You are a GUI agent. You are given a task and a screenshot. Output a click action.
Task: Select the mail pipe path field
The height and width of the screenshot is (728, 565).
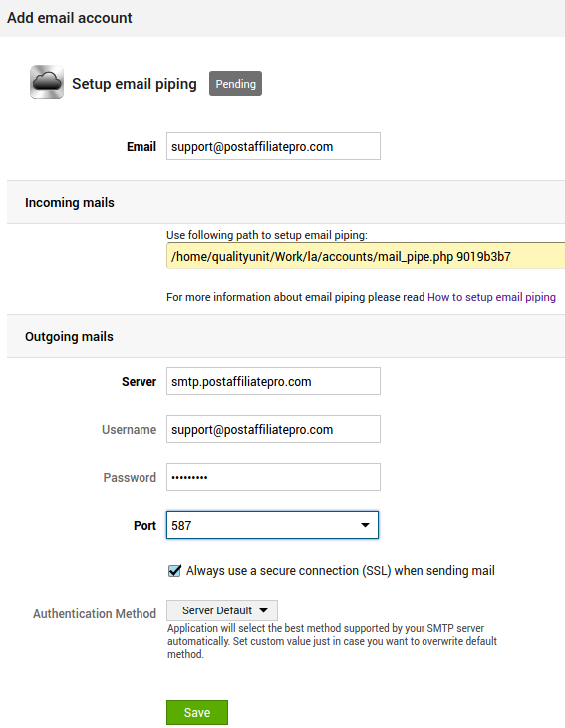pyautogui.click(x=366, y=256)
